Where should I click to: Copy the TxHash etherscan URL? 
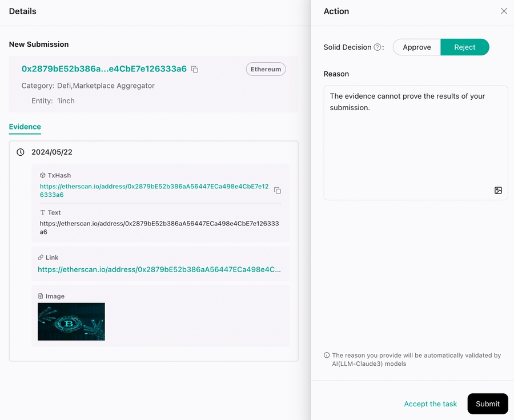coord(278,190)
